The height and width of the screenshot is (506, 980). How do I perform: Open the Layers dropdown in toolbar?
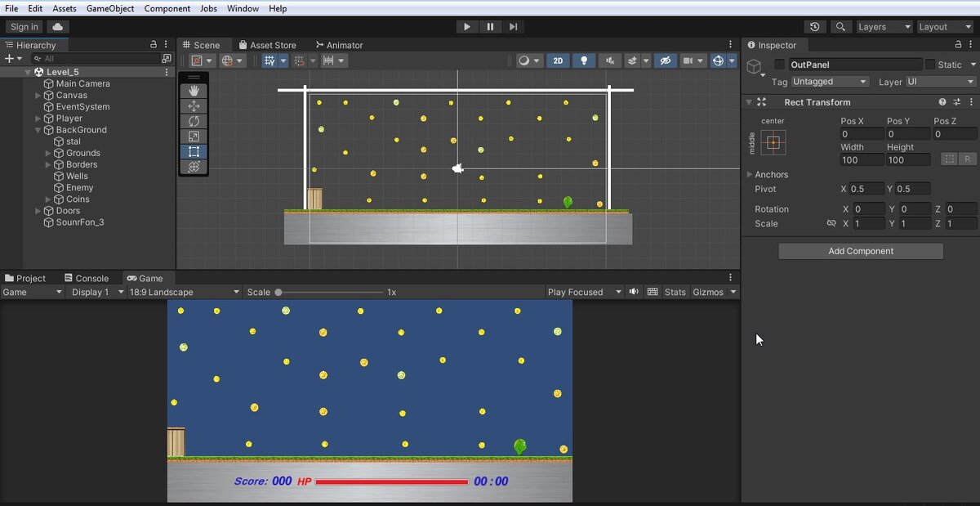pyautogui.click(x=884, y=27)
